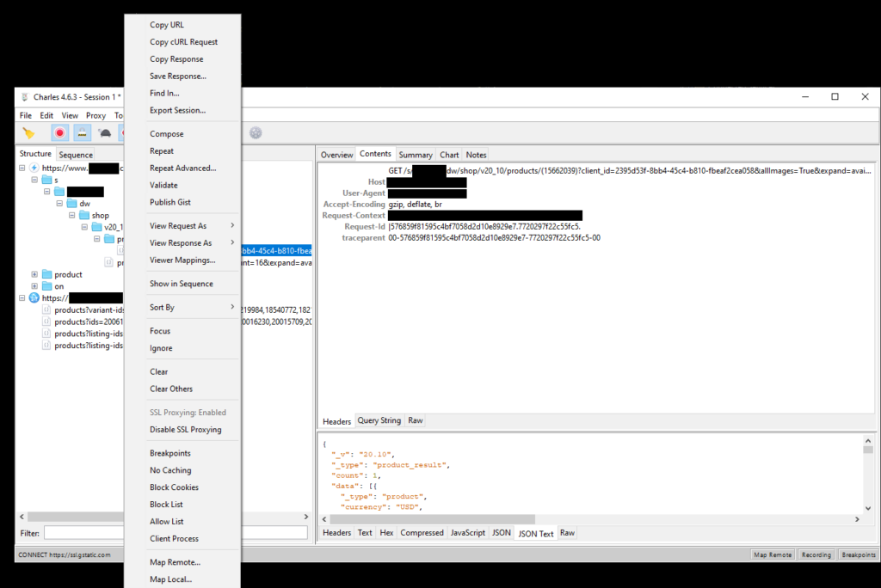Viewport: 881px width, 588px height.
Task: Open the File menu
Action: [26, 116]
